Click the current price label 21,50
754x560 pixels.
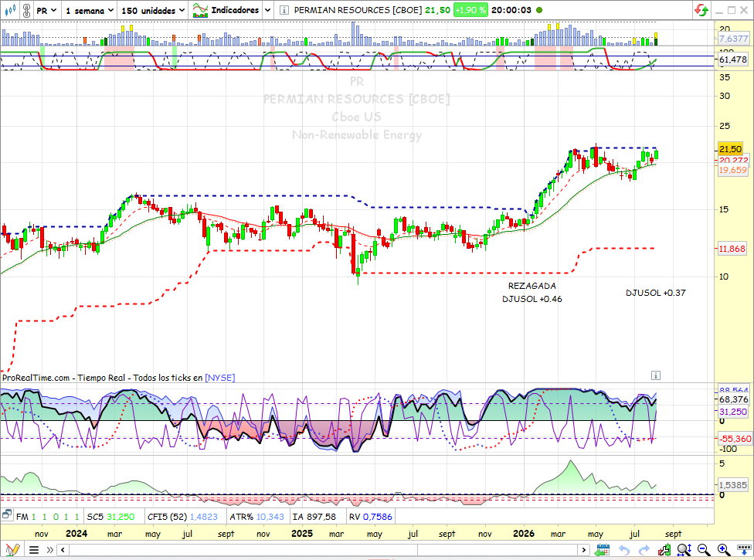730,150
